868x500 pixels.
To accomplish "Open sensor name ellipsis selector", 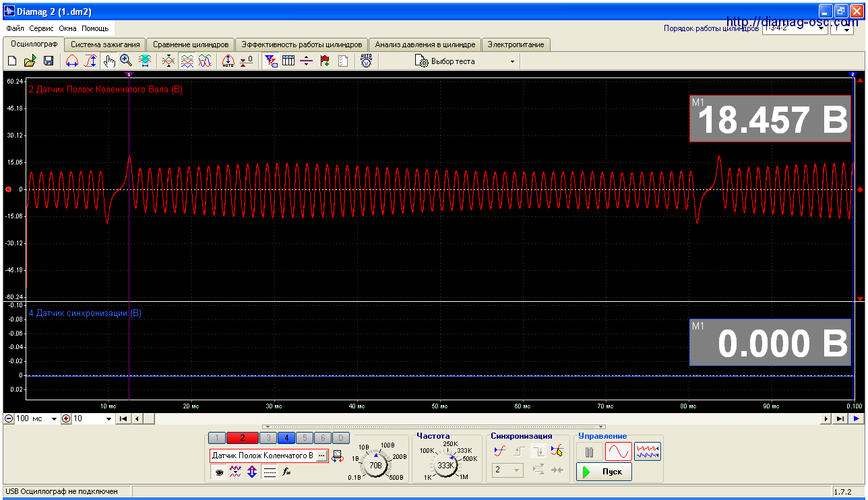I will (x=321, y=456).
